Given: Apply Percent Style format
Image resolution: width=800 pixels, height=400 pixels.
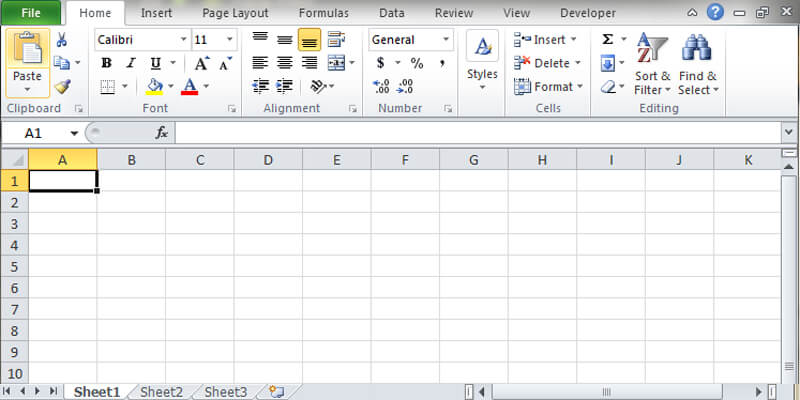Looking at the screenshot, I should (x=417, y=63).
